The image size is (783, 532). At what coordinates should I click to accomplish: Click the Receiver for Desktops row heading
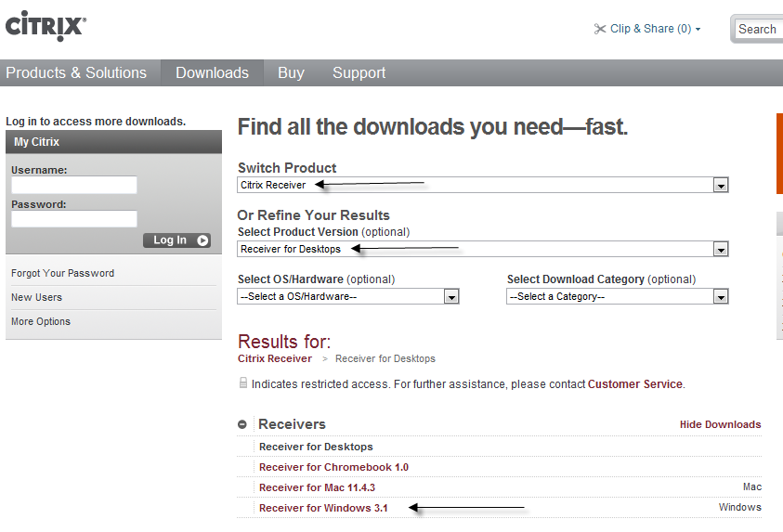316,447
